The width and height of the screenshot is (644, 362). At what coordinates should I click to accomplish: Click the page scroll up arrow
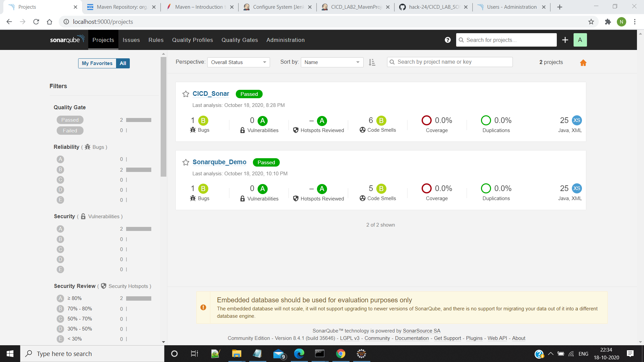640,34
